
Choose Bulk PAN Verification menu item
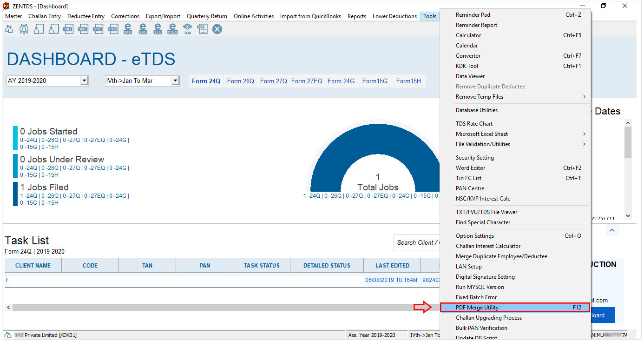pos(515,328)
